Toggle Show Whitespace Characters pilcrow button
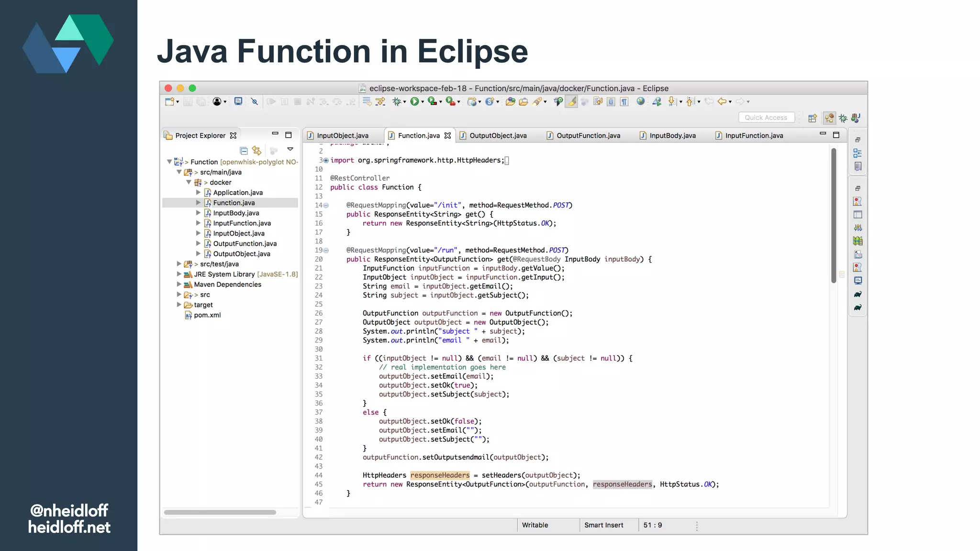 (x=624, y=101)
